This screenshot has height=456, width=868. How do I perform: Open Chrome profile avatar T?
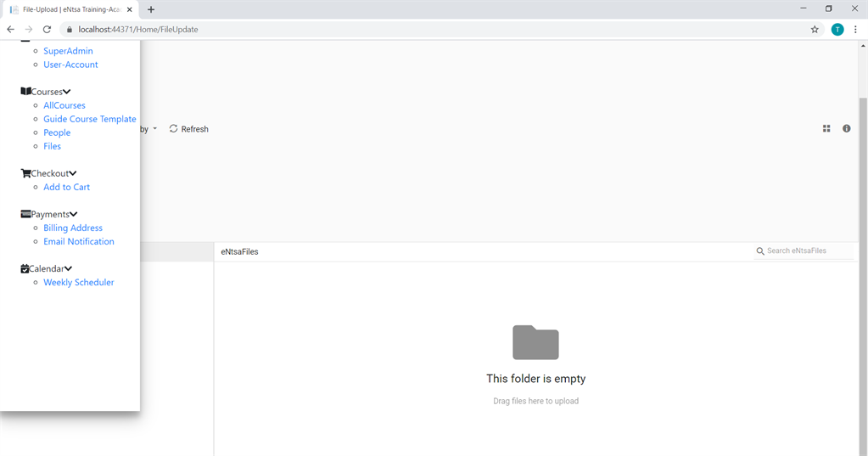pyautogui.click(x=837, y=30)
